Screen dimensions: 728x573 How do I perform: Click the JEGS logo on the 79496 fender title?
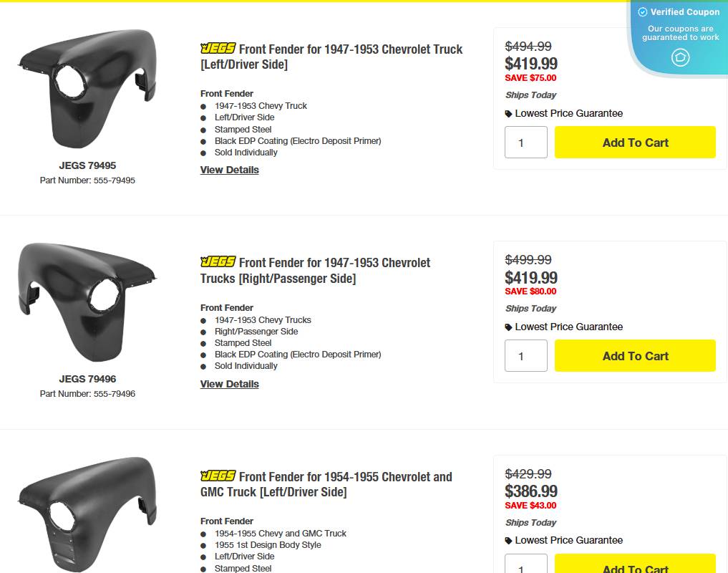(x=218, y=262)
